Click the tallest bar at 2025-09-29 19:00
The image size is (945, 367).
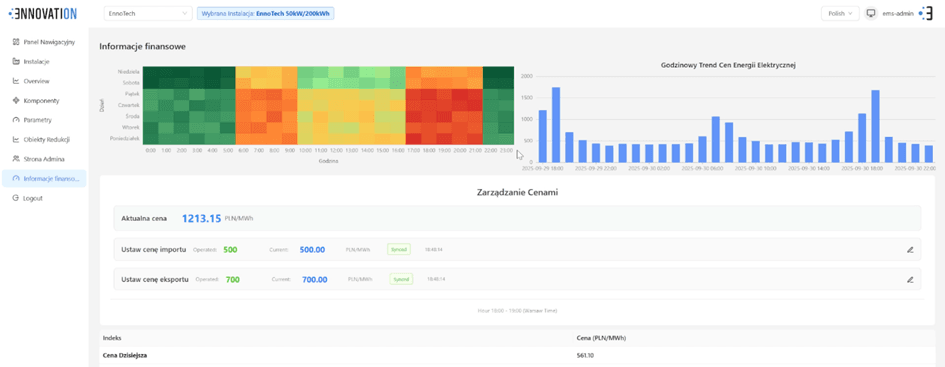[556, 124]
